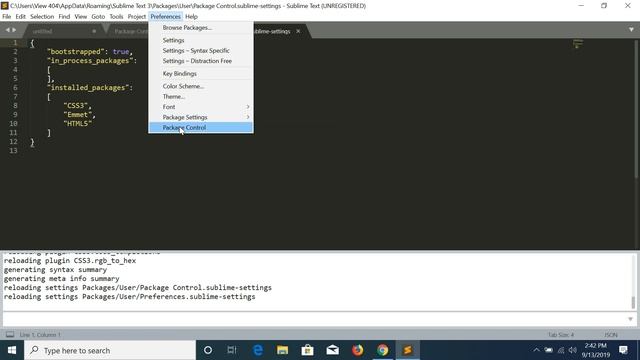The height and width of the screenshot is (360, 640).
Task: Click the minimap in the editor
Action: click(x=578, y=44)
